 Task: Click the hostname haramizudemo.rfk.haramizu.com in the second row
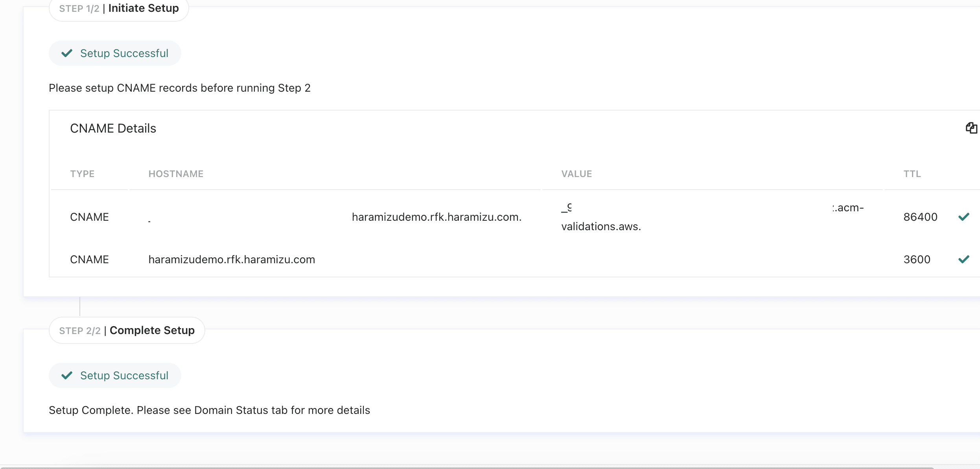232,260
